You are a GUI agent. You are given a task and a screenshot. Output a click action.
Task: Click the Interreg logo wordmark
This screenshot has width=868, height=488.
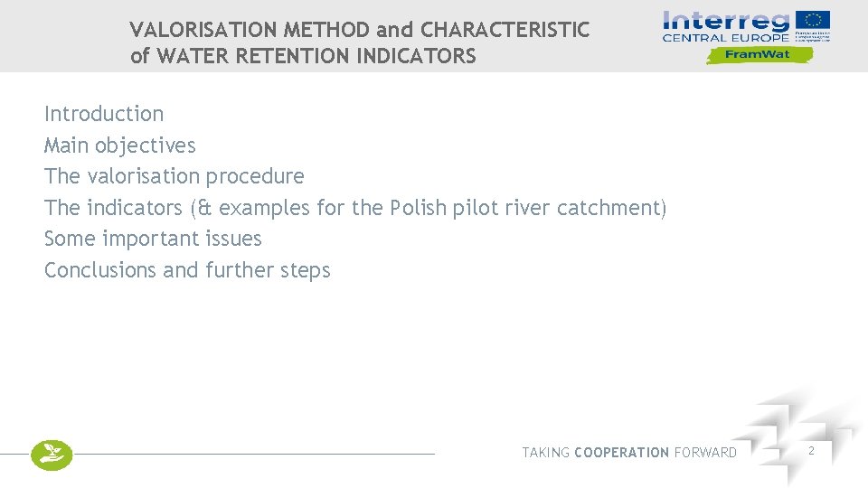pyautogui.click(x=726, y=20)
